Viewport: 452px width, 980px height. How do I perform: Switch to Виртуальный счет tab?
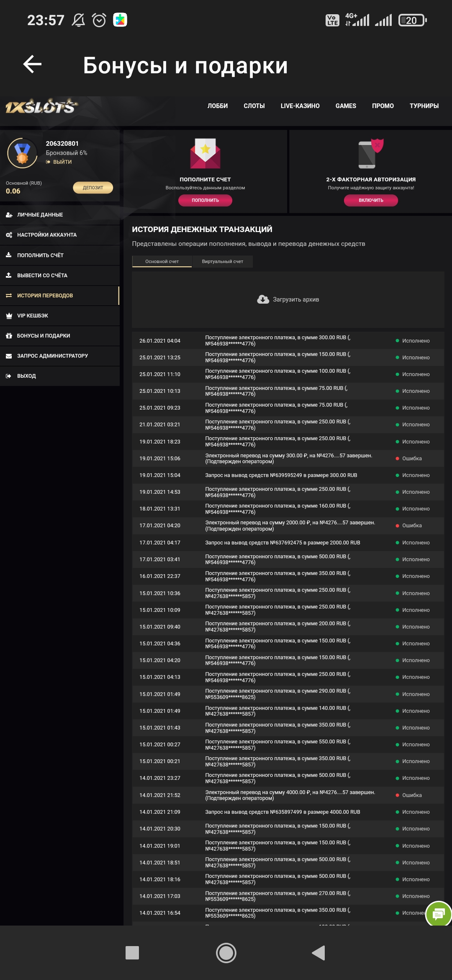pos(222,261)
